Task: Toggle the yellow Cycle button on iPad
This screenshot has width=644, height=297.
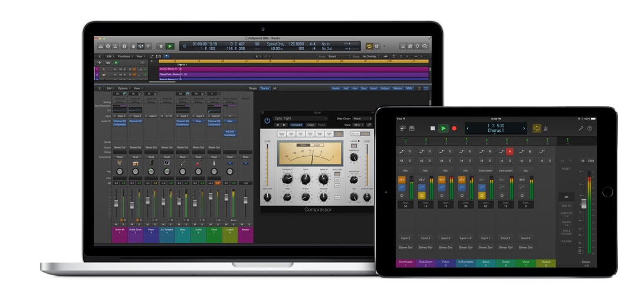Action: 537,128
